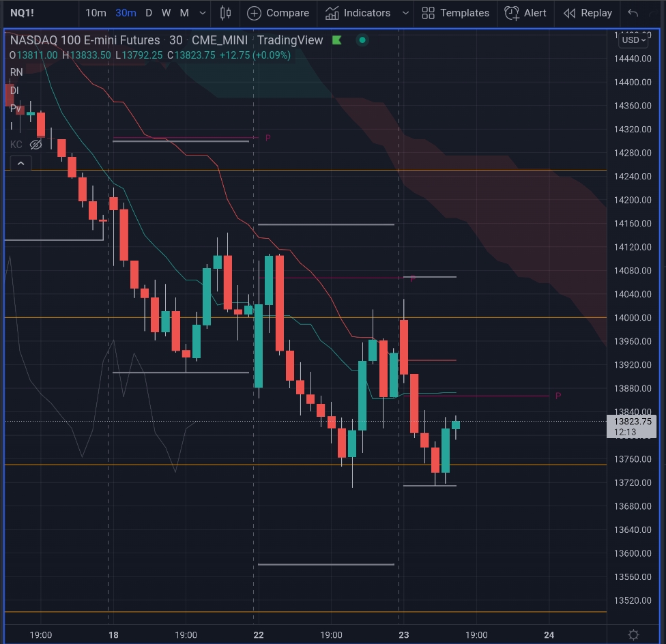Image resolution: width=666 pixels, height=644 pixels.
Task: Click the 13823.75 current price label
Action: coord(632,422)
